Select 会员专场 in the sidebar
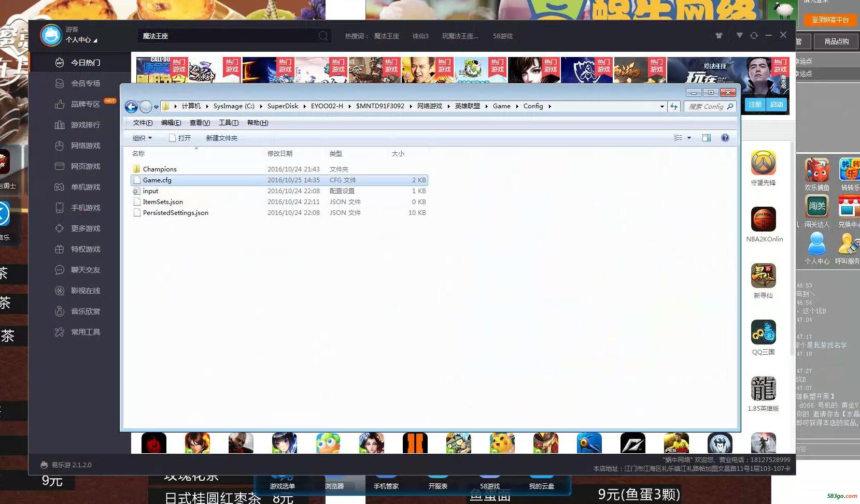The height and width of the screenshot is (504, 860). click(x=80, y=83)
